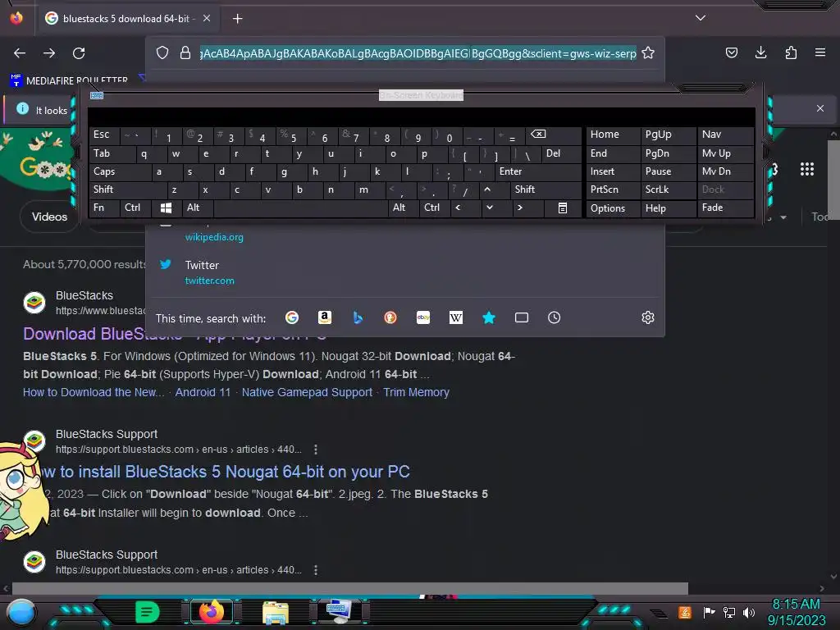
Task: Open Native Gamepad Support sitelink
Action: [x=307, y=392]
